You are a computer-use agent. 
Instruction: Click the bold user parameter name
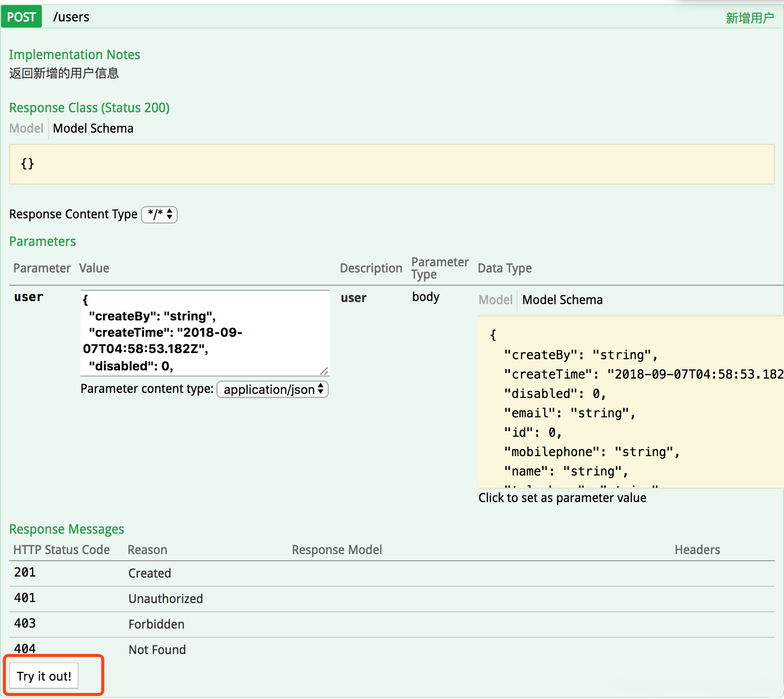point(29,297)
